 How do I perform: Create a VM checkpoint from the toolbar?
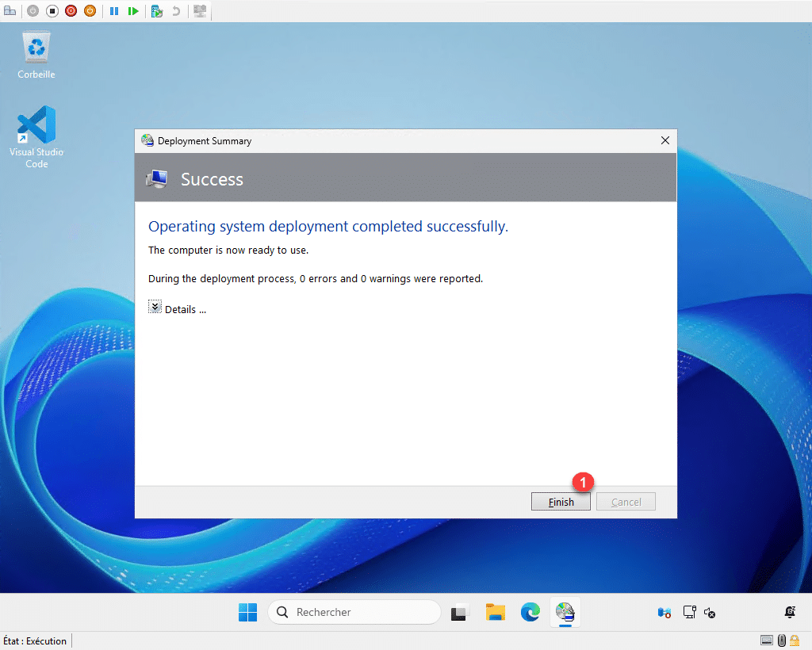click(x=157, y=11)
